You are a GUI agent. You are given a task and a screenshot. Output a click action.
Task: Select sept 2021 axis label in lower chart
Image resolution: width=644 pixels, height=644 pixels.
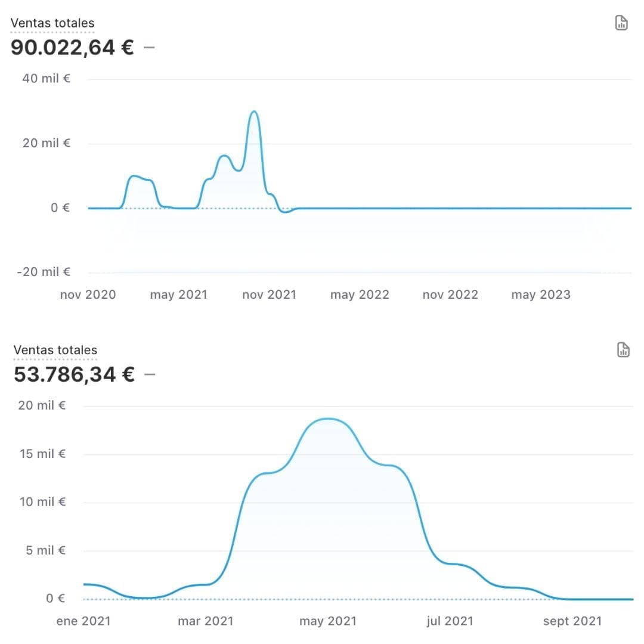click(x=572, y=621)
